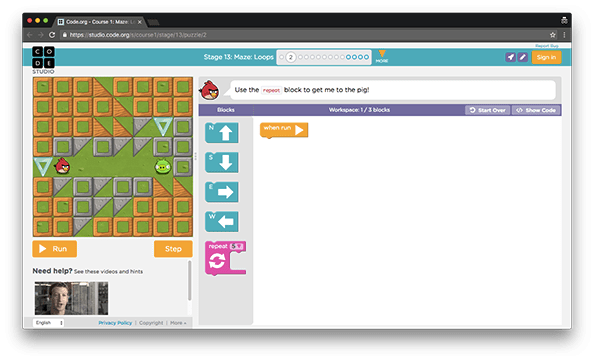594x361 pixels.
Task: Click the Step button
Action: 173,249
